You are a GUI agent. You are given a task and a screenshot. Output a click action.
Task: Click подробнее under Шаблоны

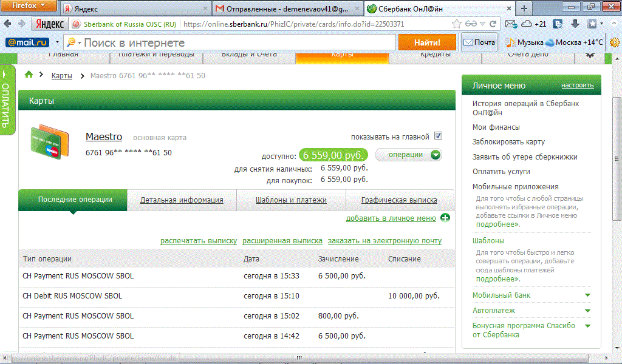coord(498,279)
